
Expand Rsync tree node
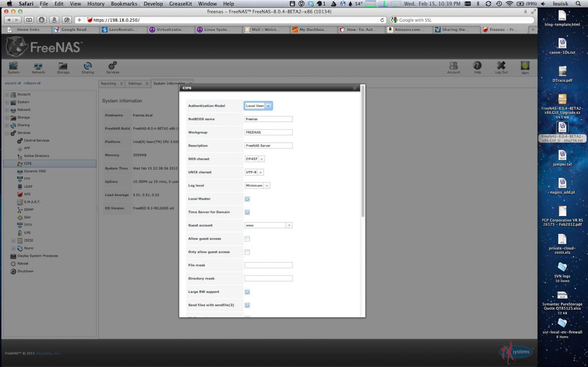coord(14,248)
